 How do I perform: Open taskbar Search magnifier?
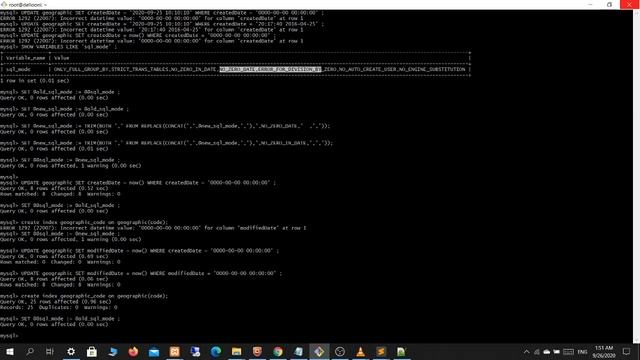30,351
